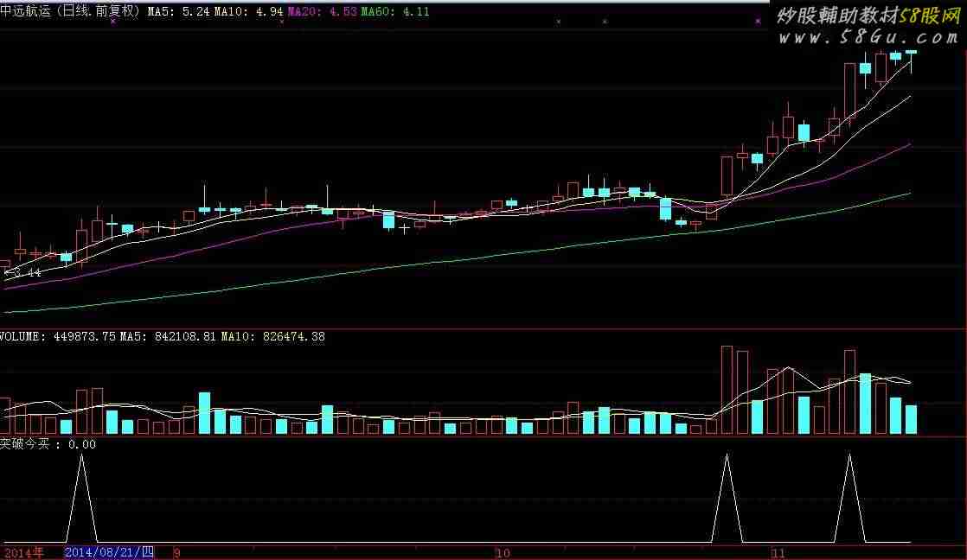Click the tallest red volume bar
Image resolution: width=967 pixels, height=560 pixels.
(x=727, y=390)
